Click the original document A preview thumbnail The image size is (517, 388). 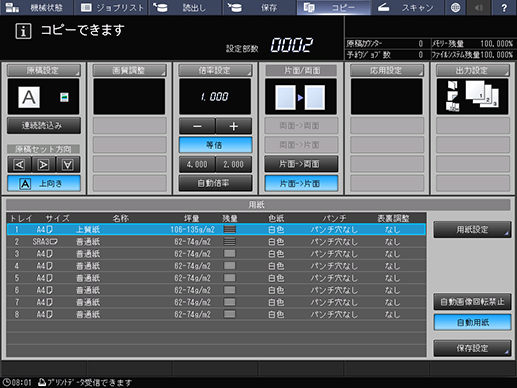[x=29, y=97]
